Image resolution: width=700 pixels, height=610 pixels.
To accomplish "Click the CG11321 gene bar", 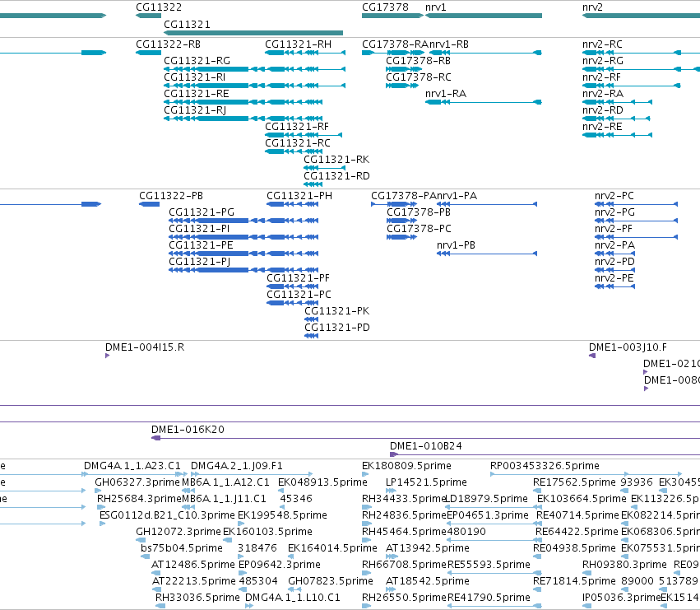I will 253,33.
